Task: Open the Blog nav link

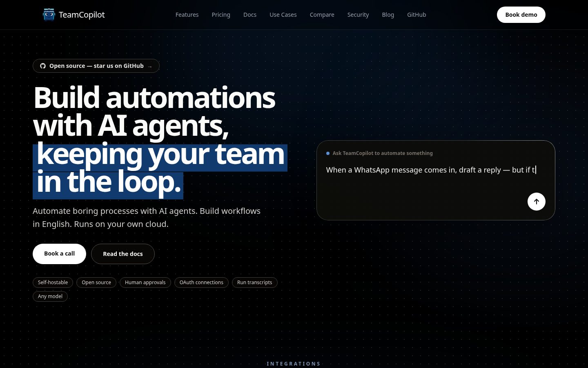Action: (x=388, y=15)
